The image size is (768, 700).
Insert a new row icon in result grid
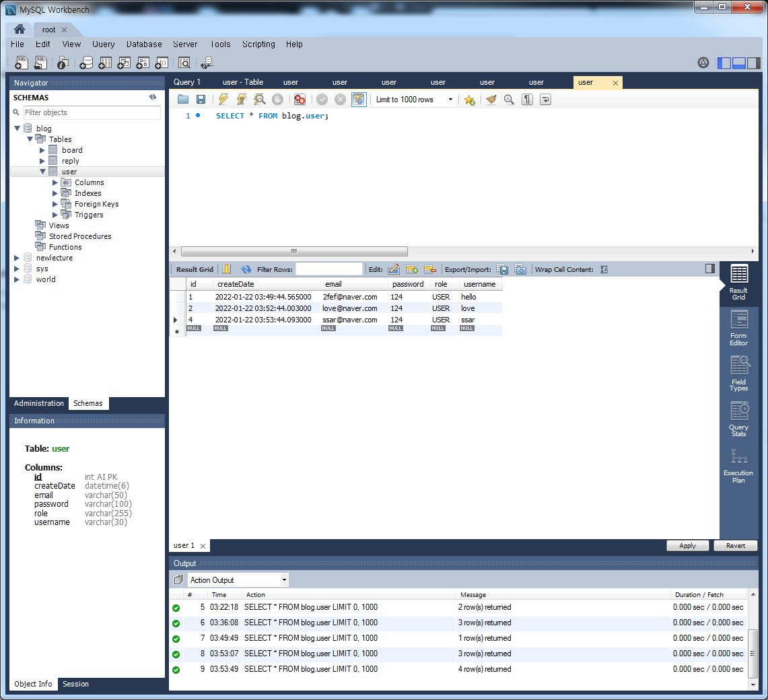[412, 269]
